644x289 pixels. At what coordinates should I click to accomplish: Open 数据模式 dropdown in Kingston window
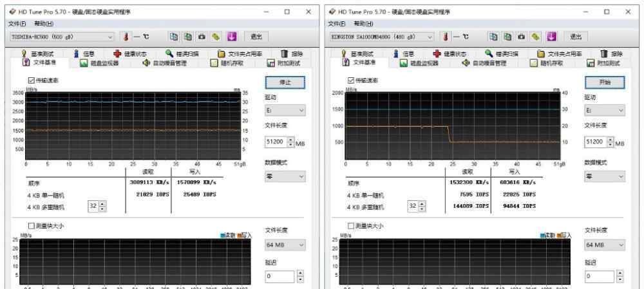605,176
